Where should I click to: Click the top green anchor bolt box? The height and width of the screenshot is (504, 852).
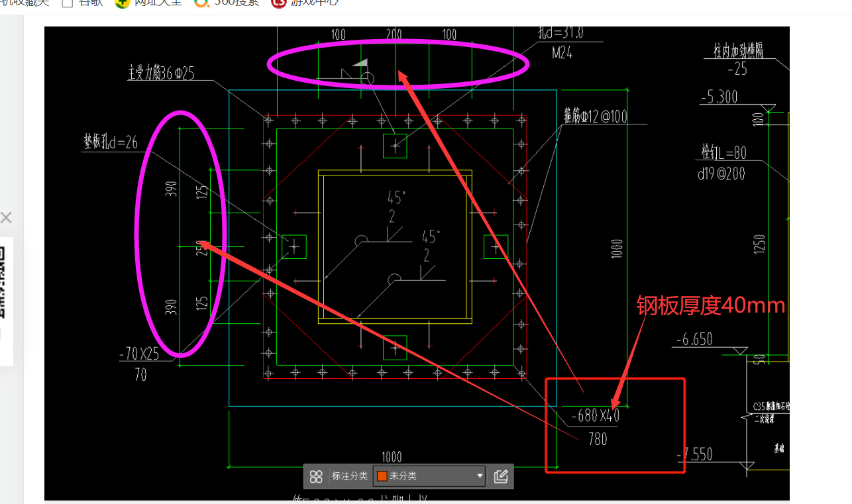point(395,146)
